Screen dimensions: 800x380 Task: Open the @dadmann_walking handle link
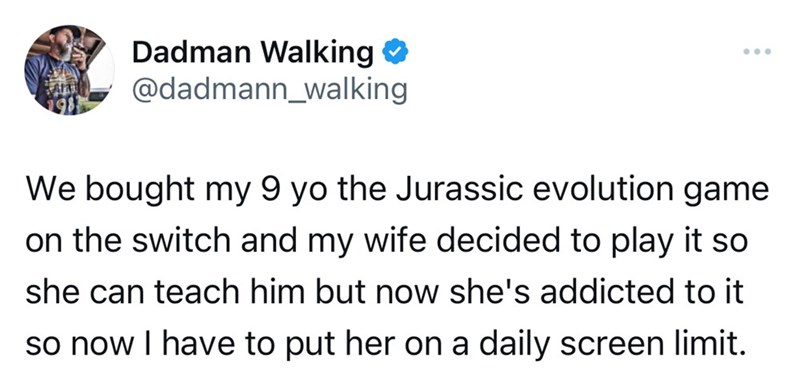click(x=269, y=89)
